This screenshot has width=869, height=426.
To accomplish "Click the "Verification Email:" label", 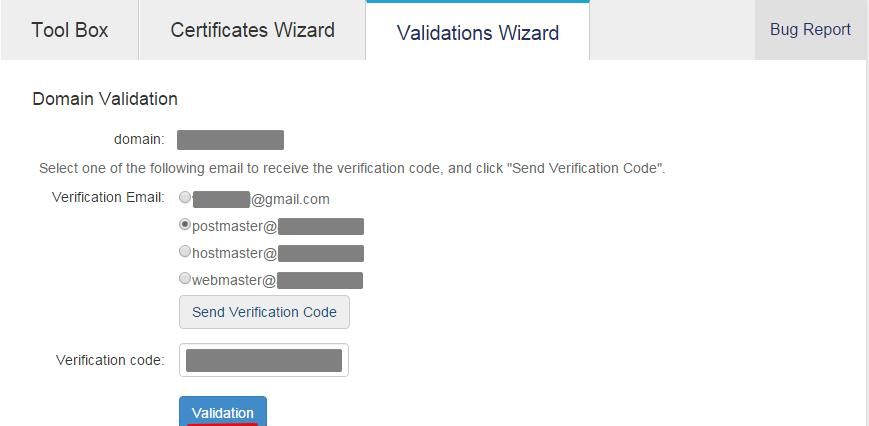I will pos(108,197).
